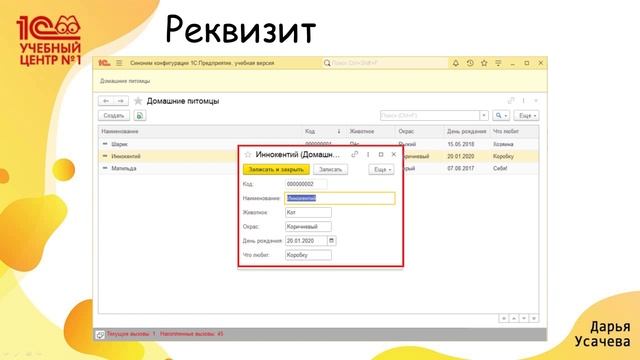This screenshot has height=360, width=640.
Task: Jump to first list record arrow
Action: click(504, 318)
